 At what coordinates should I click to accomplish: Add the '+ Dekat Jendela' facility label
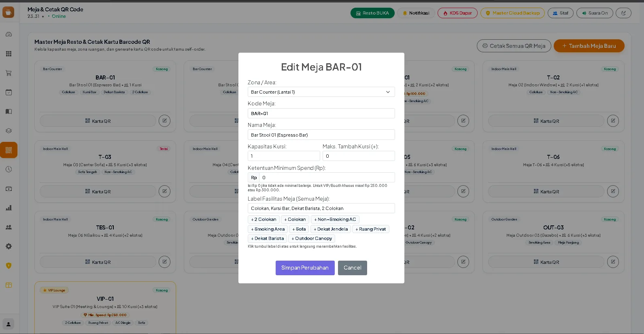(331, 229)
